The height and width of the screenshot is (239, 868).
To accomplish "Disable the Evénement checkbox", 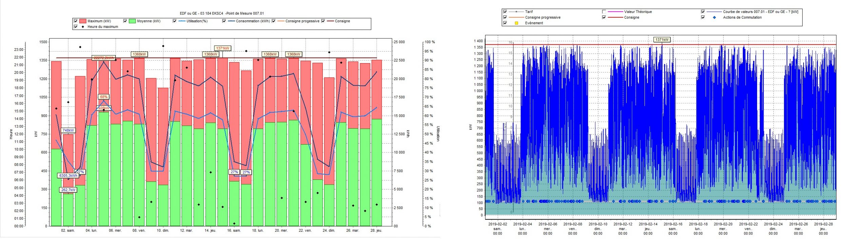I will (x=505, y=23).
